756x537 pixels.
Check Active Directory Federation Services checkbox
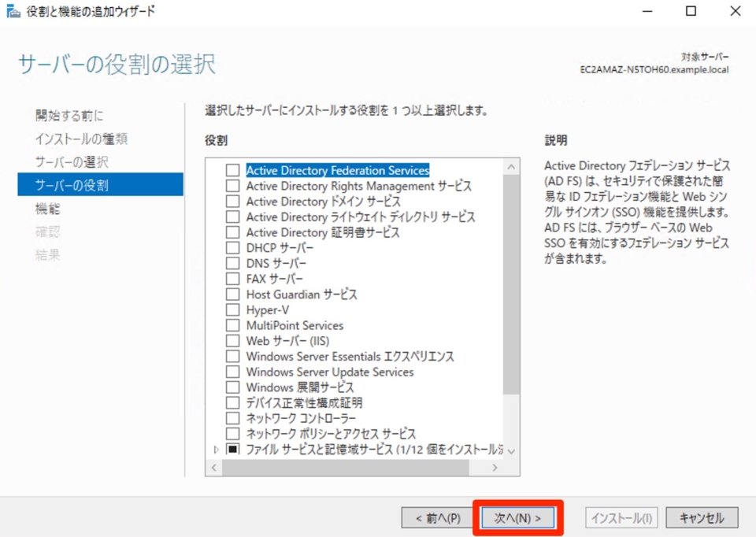(x=233, y=170)
